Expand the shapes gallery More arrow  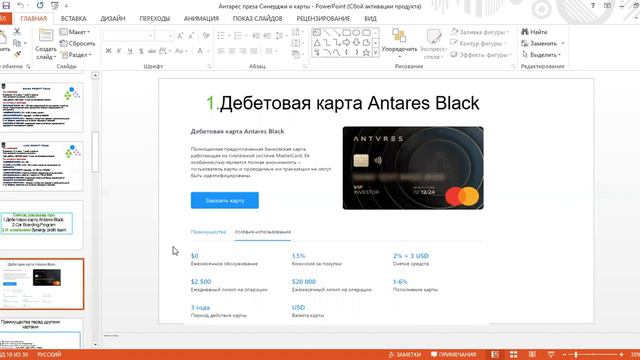(x=376, y=52)
